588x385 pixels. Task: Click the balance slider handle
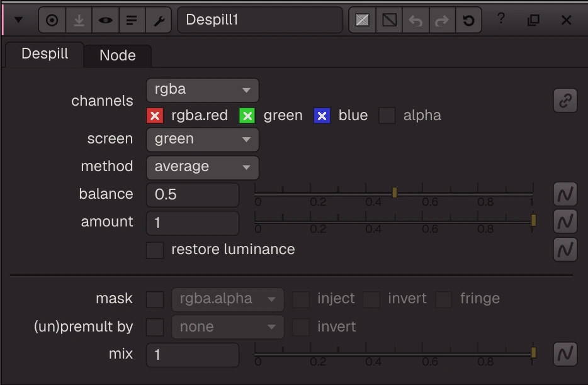point(394,192)
